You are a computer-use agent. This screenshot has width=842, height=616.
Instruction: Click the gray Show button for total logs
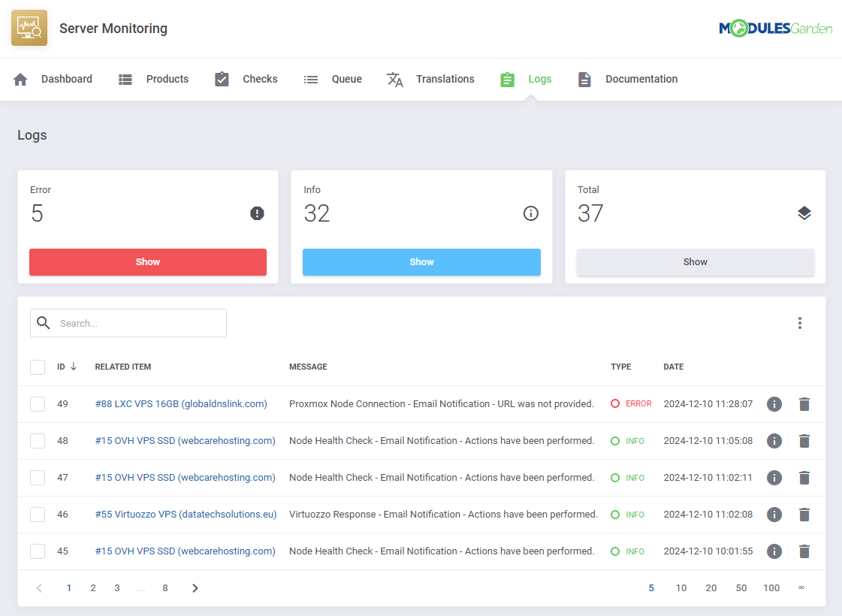[x=696, y=262]
